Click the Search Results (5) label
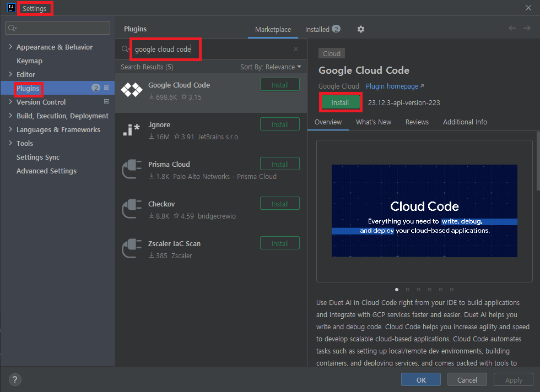 [x=147, y=67]
